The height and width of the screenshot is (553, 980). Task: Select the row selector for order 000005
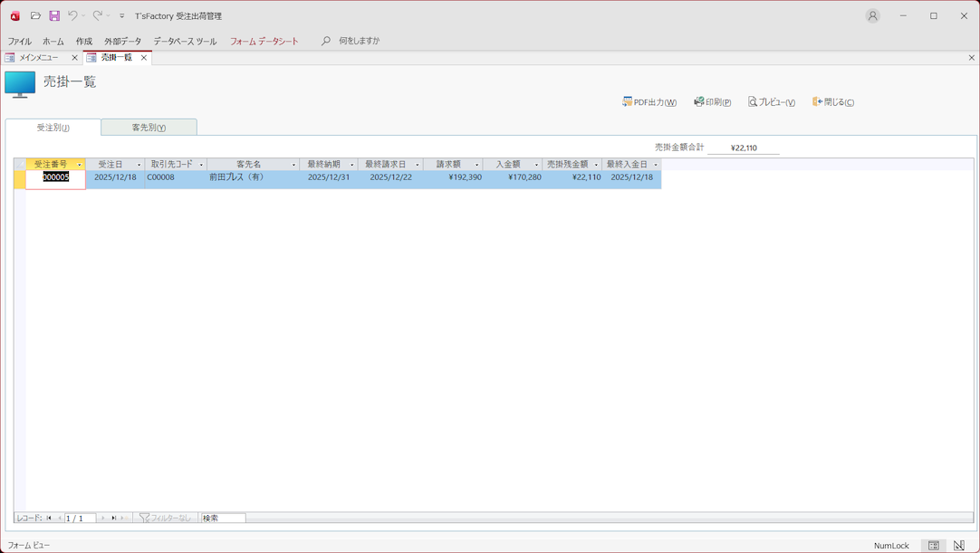point(19,178)
